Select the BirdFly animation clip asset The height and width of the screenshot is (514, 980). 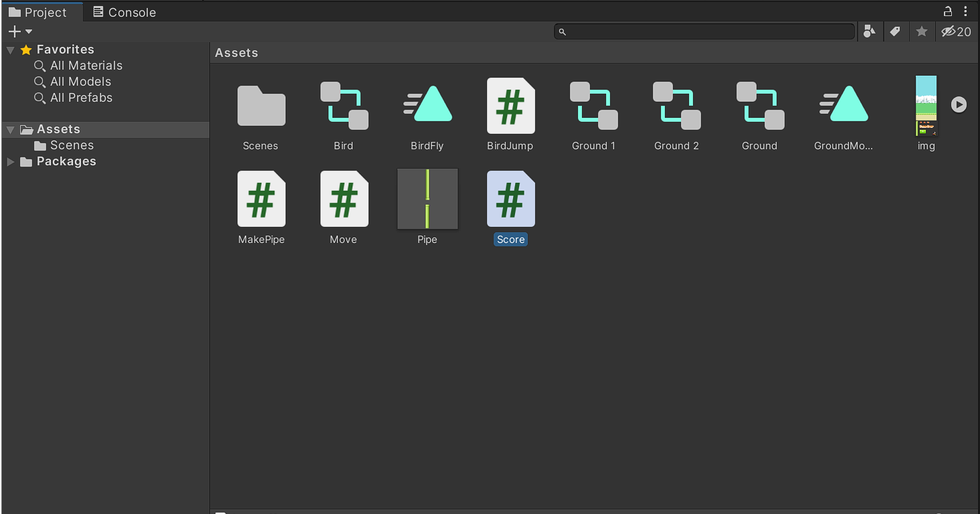point(427,106)
